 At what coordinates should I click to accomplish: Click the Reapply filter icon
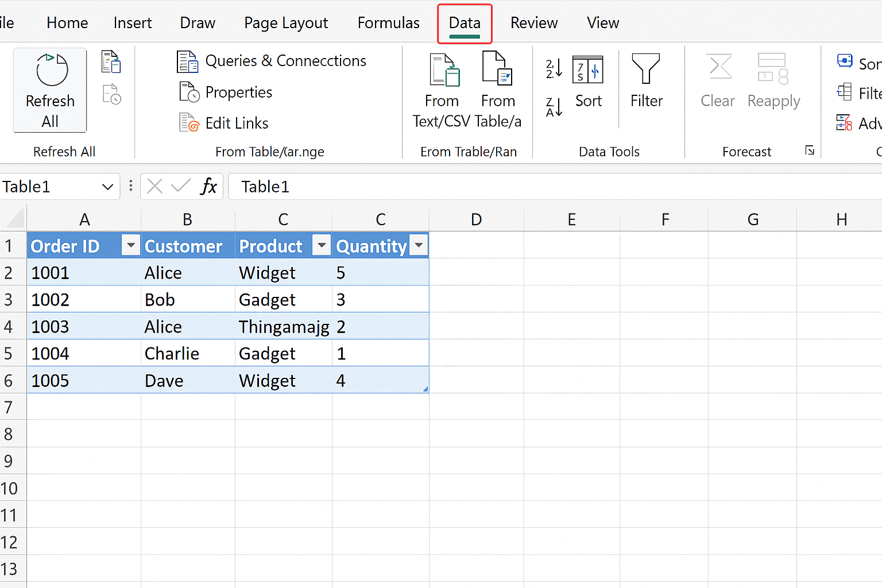point(773,68)
